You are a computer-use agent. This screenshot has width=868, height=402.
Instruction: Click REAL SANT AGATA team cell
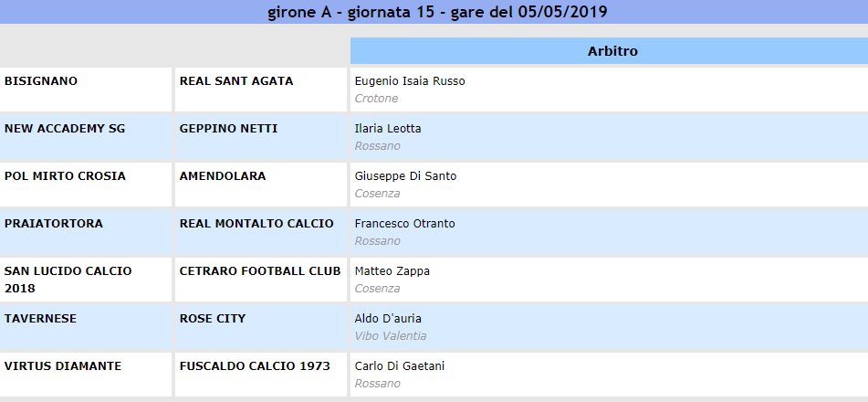point(236,81)
